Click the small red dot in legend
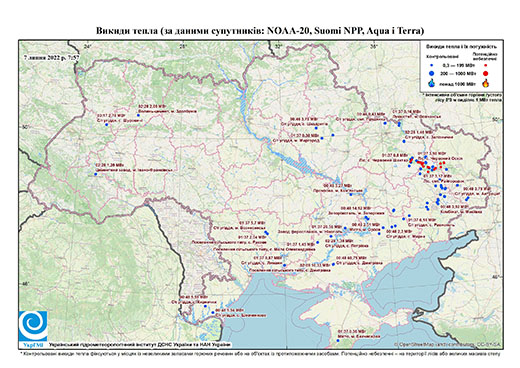 coord(485,65)
